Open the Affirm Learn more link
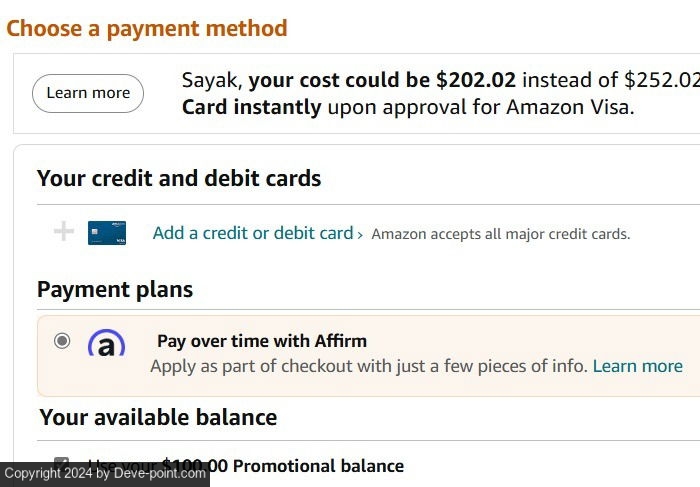 coord(637,366)
